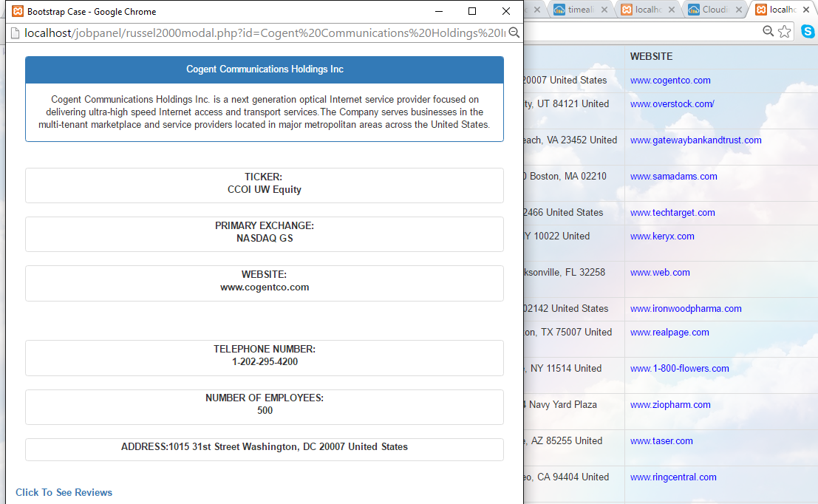Click the number of employees value 500
818x504 pixels.
(265, 411)
